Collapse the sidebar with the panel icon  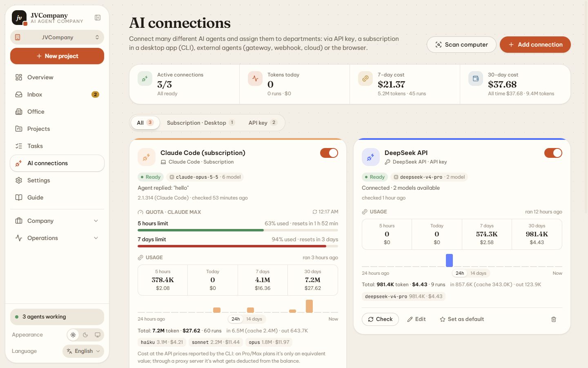point(98,18)
